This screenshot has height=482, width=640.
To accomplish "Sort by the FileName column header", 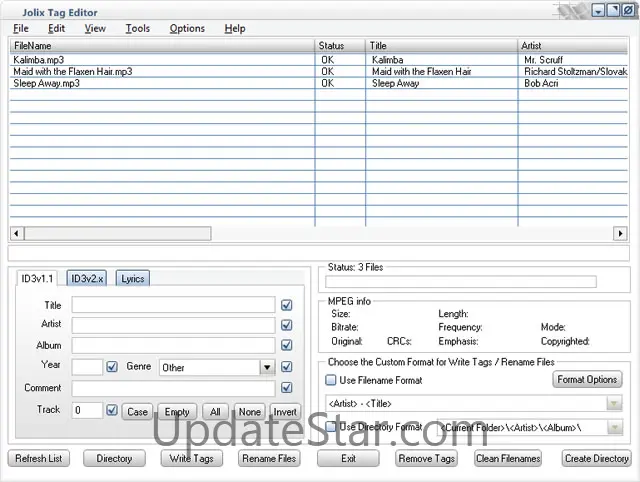I will coord(162,46).
